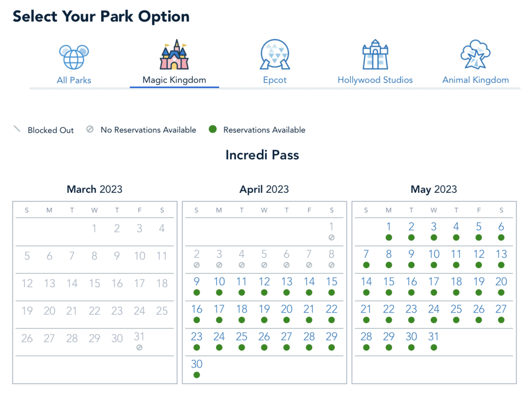Click the unavailable icon under April 1

click(x=331, y=238)
